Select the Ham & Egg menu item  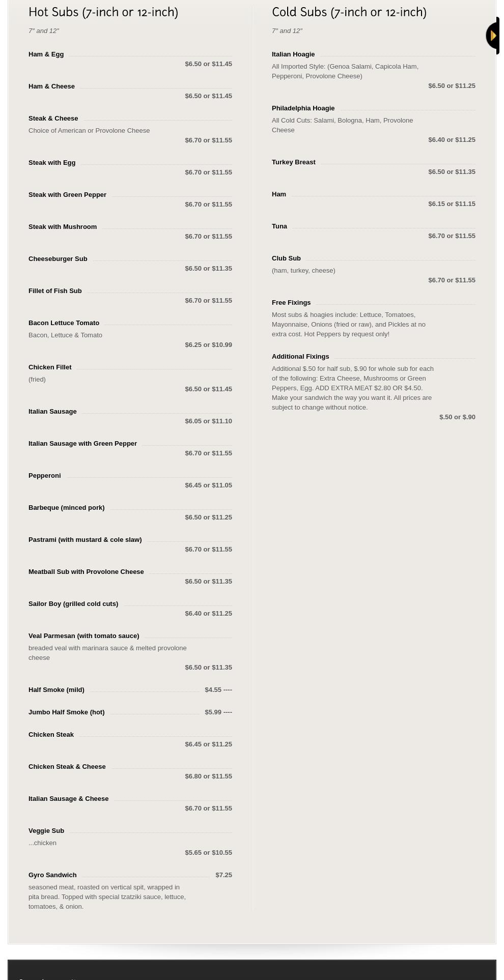[46, 54]
